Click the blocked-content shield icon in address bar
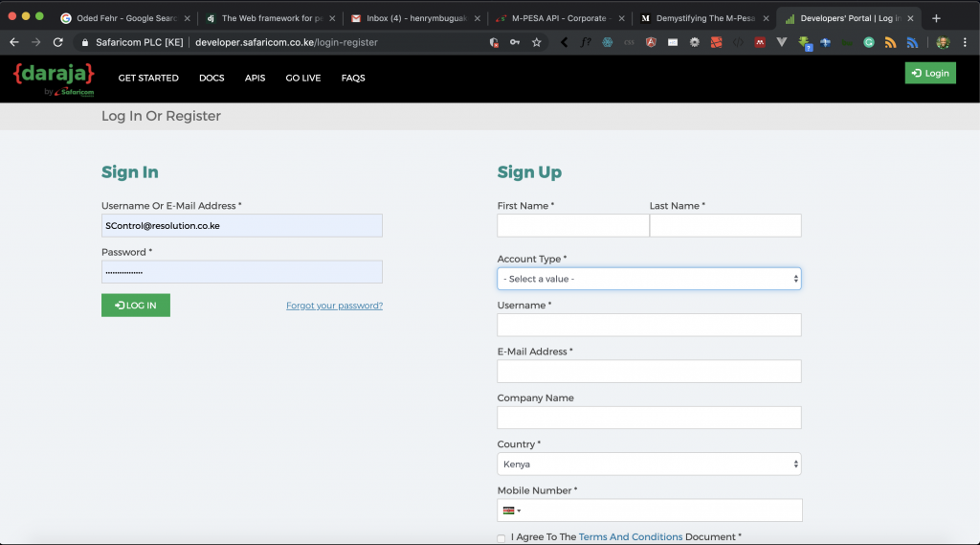Viewport: 980px width, 545px height. pyautogui.click(x=494, y=42)
